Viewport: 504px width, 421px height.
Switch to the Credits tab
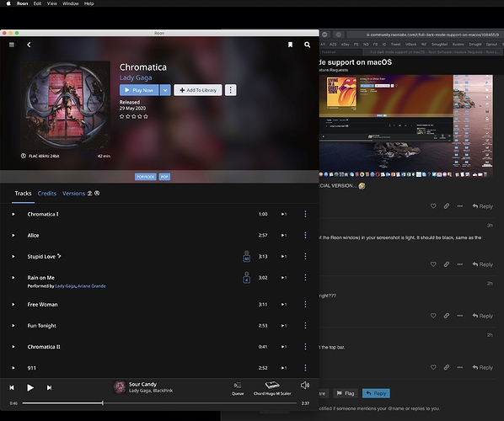pyautogui.click(x=47, y=194)
